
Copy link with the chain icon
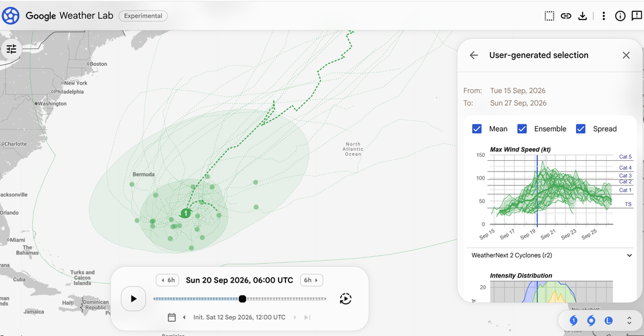pyautogui.click(x=566, y=16)
